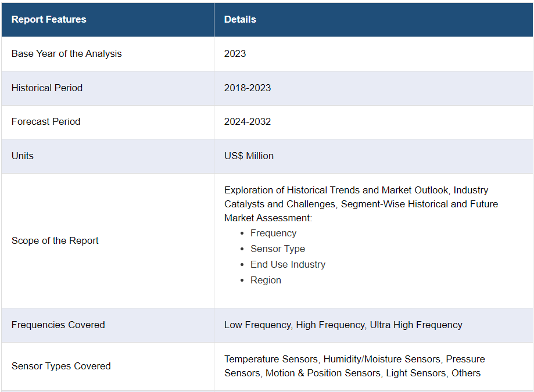Click the Report Features column header
Viewport: 534px width, 392px height.
click(x=49, y=19)
